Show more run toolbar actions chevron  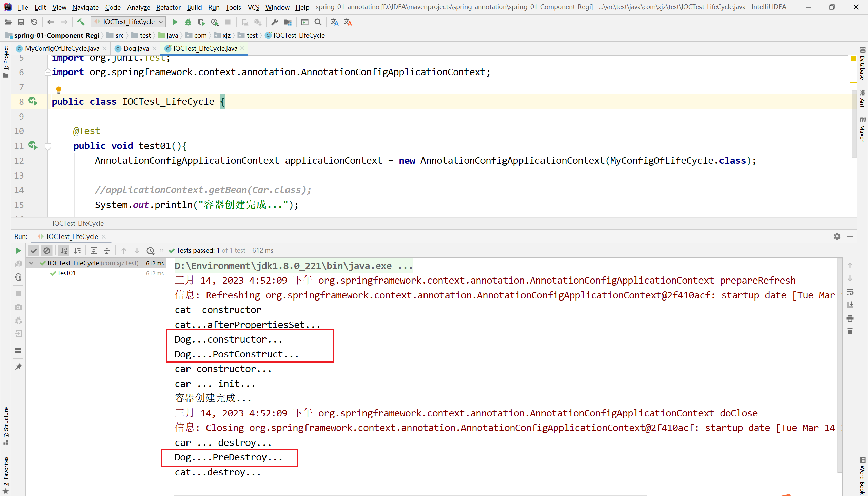(162, 250)
